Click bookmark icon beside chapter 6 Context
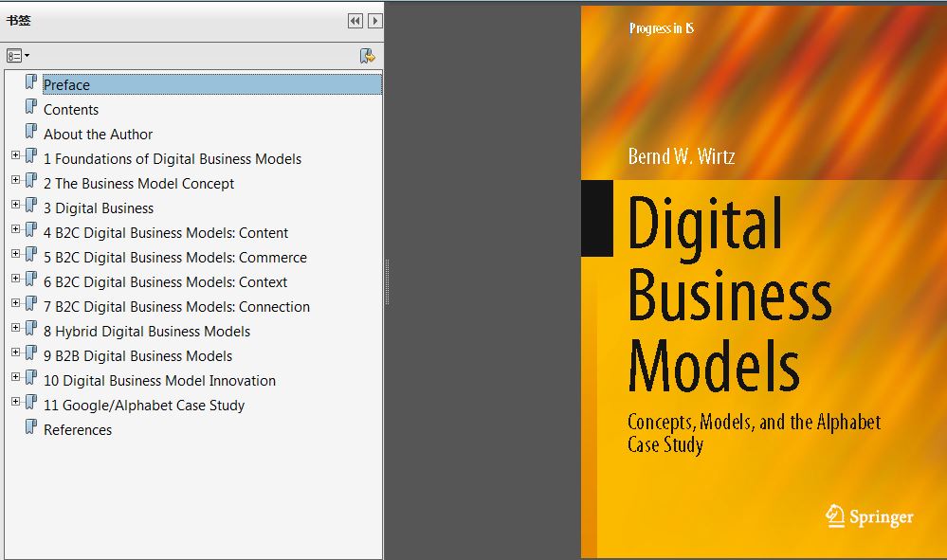Screen dimensions: 947x560 pos(30,280)
